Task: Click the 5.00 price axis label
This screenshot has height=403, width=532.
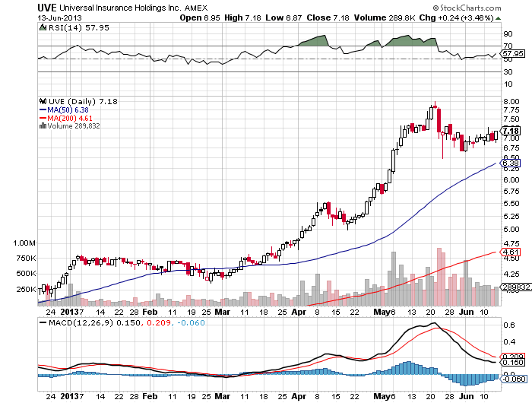Action: pos(511,229)
